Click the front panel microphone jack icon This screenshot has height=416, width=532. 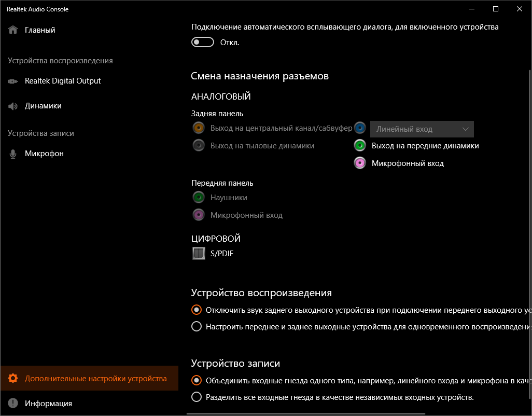tap(198, 215)
